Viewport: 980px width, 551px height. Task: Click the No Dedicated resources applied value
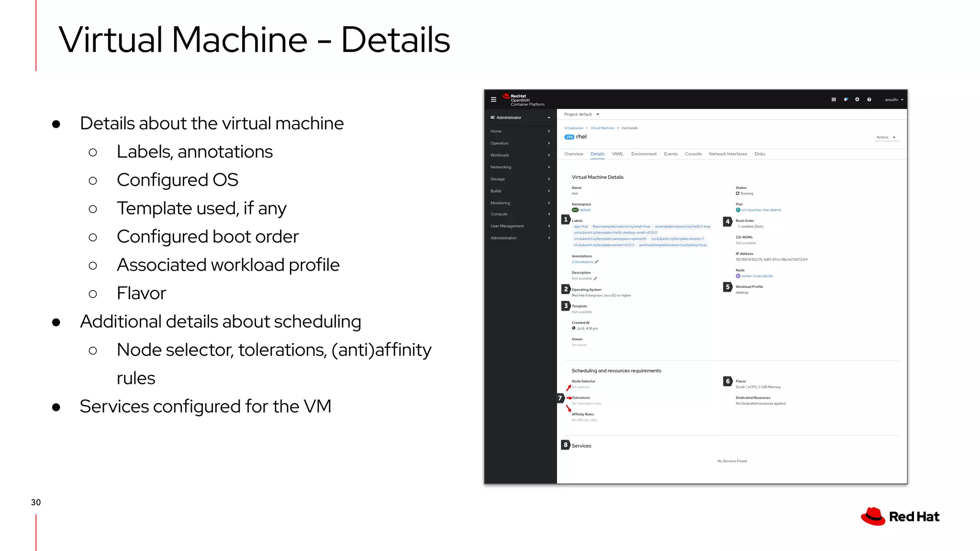click(760, 404)
